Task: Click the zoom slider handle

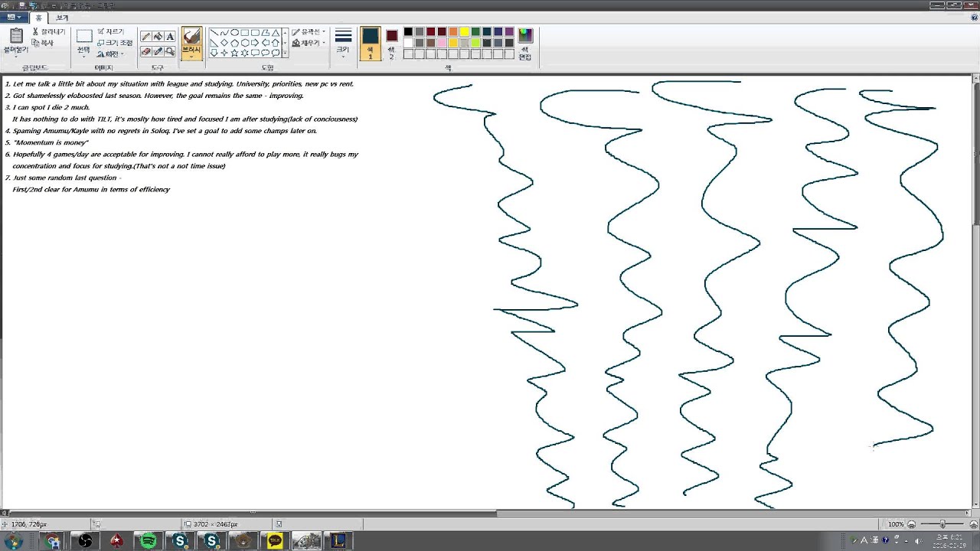Action: pyautogui.click(x=942, y=524)
